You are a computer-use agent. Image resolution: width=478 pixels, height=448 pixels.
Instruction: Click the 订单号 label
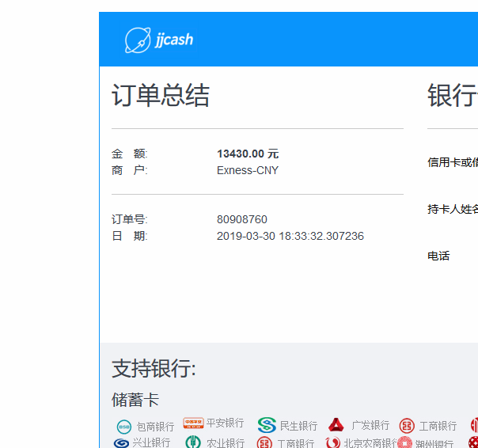[x=130, y=219]
